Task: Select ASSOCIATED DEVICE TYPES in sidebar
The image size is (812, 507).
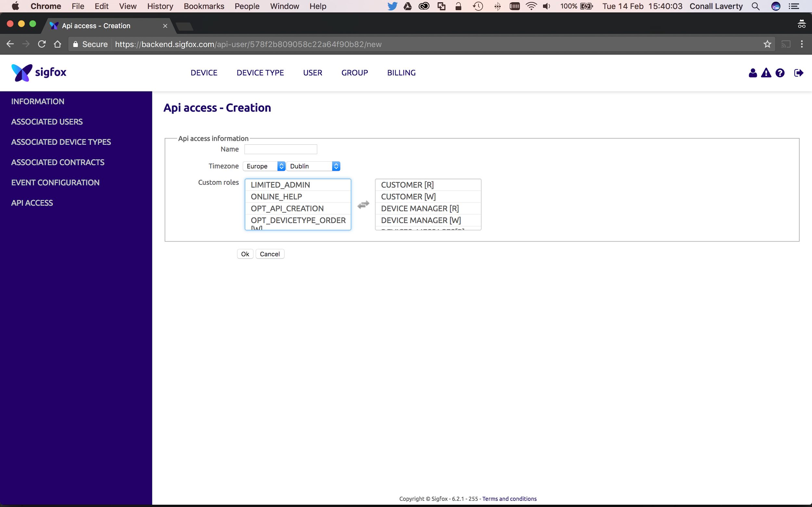Action: [61, 142]
